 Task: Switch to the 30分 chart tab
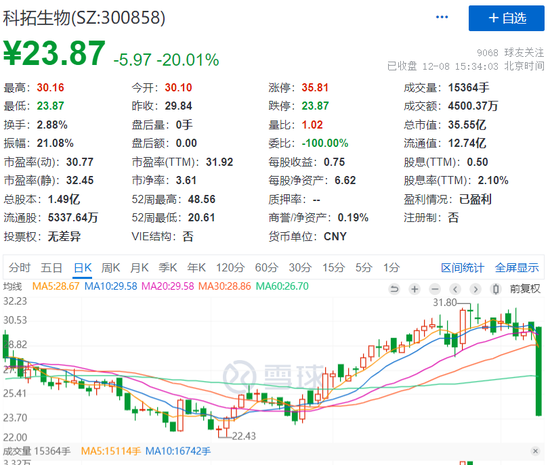300,268
